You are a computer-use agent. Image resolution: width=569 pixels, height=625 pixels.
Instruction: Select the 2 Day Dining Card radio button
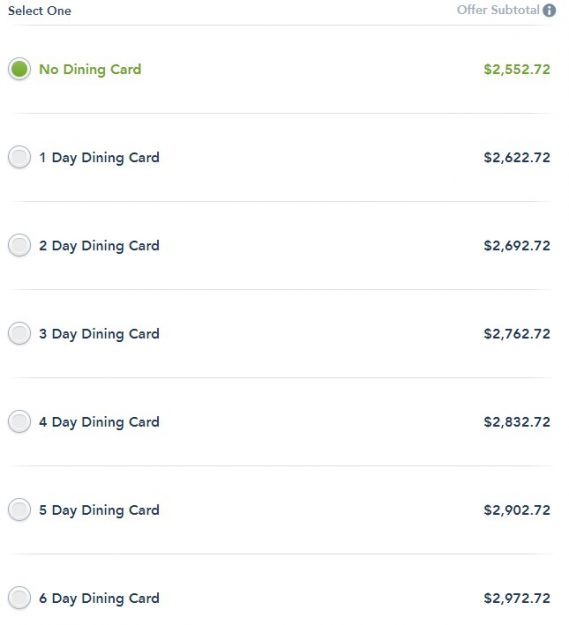[x=19, y=245]
